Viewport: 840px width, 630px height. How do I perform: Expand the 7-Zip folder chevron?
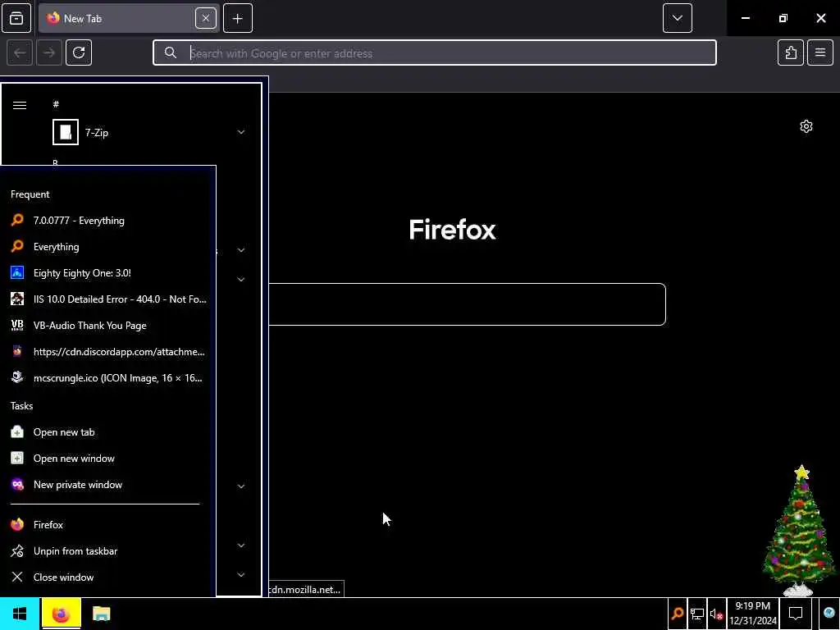pyautogui.click(x=241, y=132)
